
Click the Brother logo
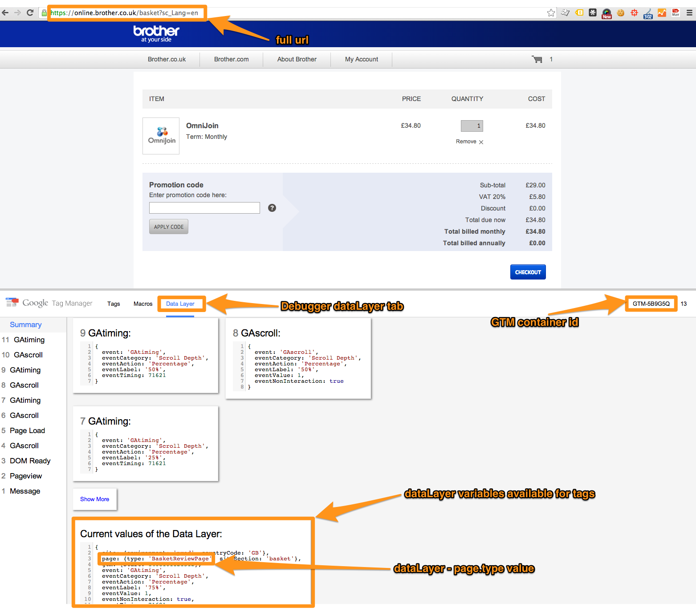pos(156,33)
